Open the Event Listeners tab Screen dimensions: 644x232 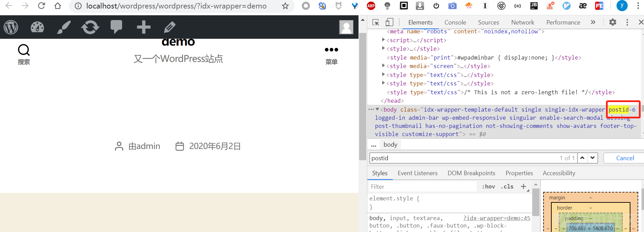[417, 173]
